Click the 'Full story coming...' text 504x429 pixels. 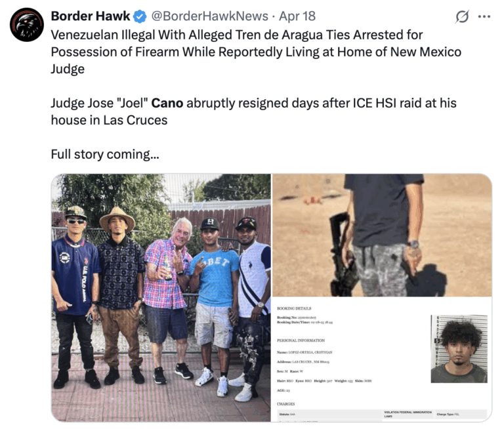[105, 154]
